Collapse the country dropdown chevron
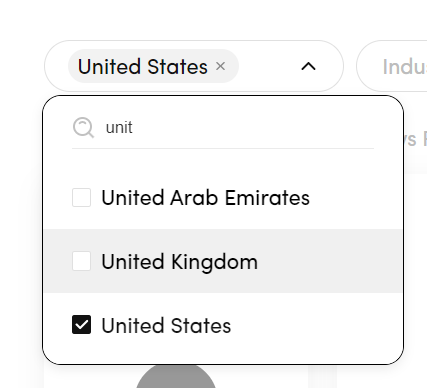The height and width of the screenshot is (388, 427). coord(308,66)
